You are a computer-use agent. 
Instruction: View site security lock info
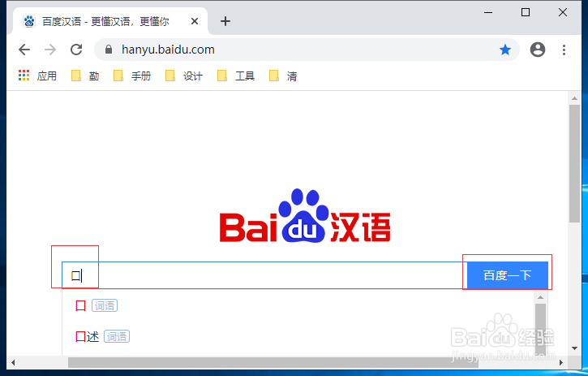(x=109, y=50)
